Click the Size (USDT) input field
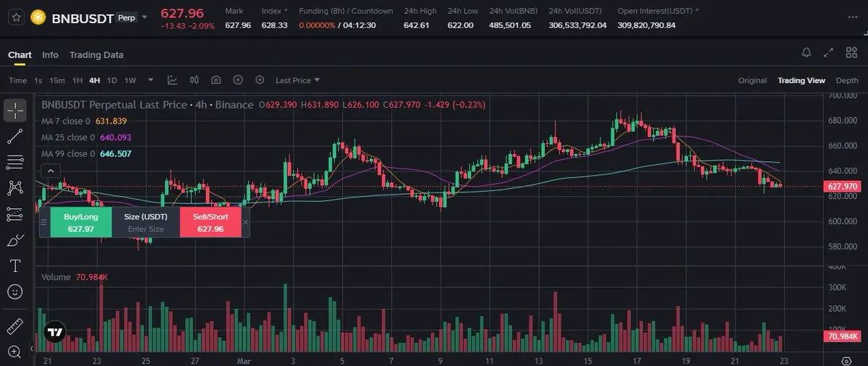Image resolution: width=868 pixels, height=366 pixels. coord(145,229)
